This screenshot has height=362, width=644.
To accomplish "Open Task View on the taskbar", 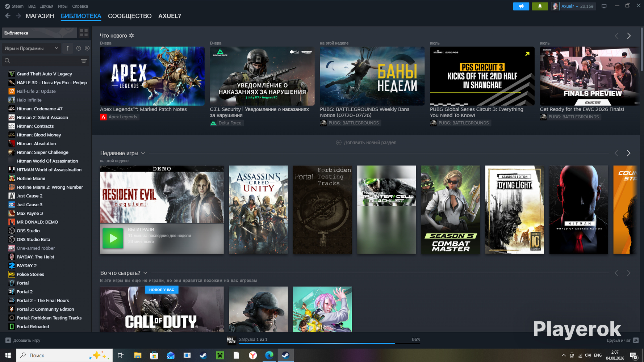I will pos(121,355).
